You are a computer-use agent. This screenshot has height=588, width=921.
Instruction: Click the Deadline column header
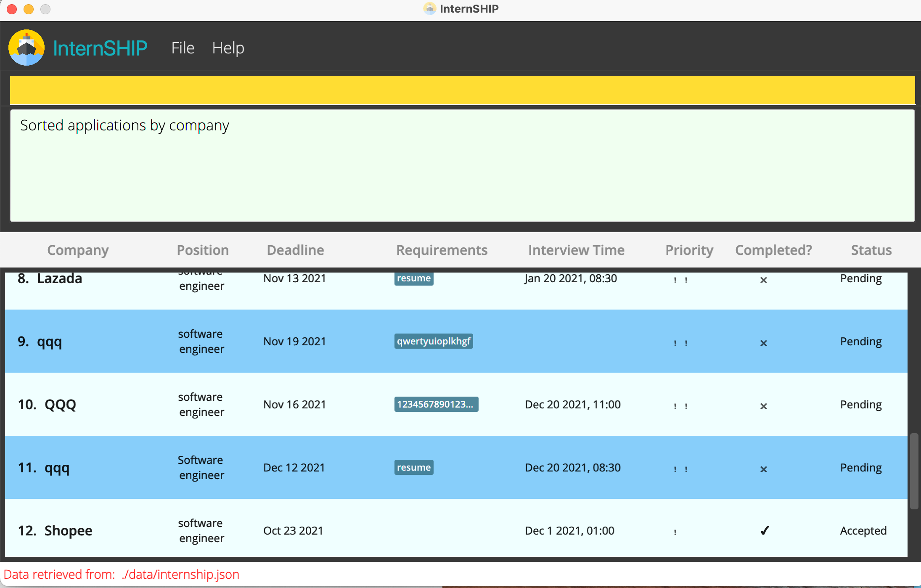point(295,250)
